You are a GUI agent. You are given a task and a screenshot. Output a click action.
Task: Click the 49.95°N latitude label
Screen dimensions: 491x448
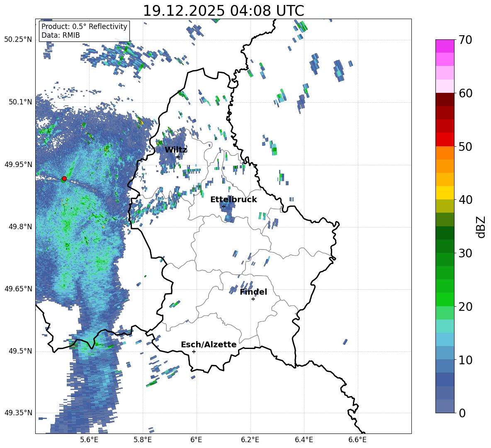tap(19, 164)
